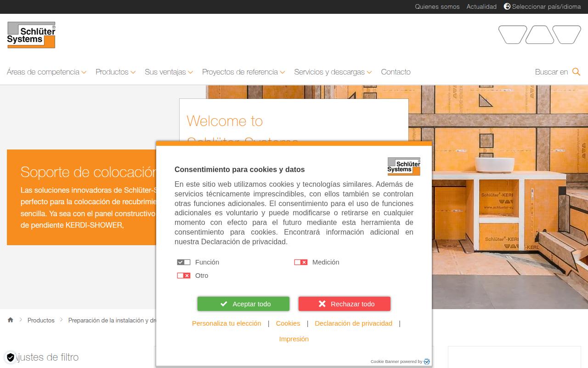Expand the Sus ventajas dropdown
This screenshot has height=368, width=588.
pos(169,72)
